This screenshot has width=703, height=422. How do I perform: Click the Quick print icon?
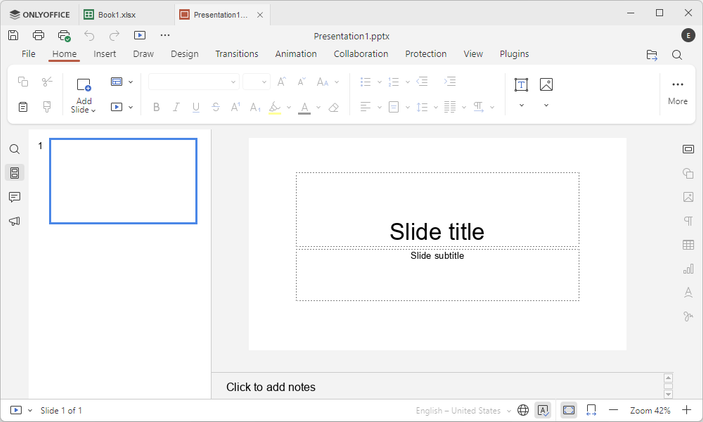coord(64,35)
